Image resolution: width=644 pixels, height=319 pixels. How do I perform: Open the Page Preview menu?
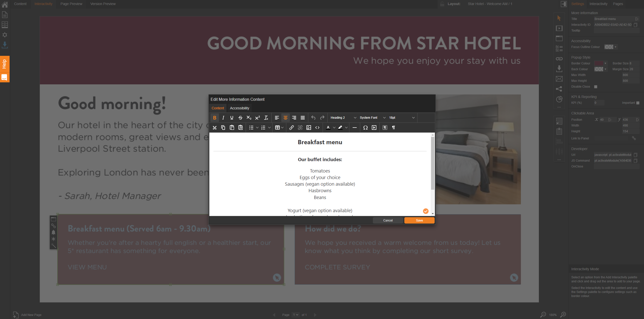71,4
